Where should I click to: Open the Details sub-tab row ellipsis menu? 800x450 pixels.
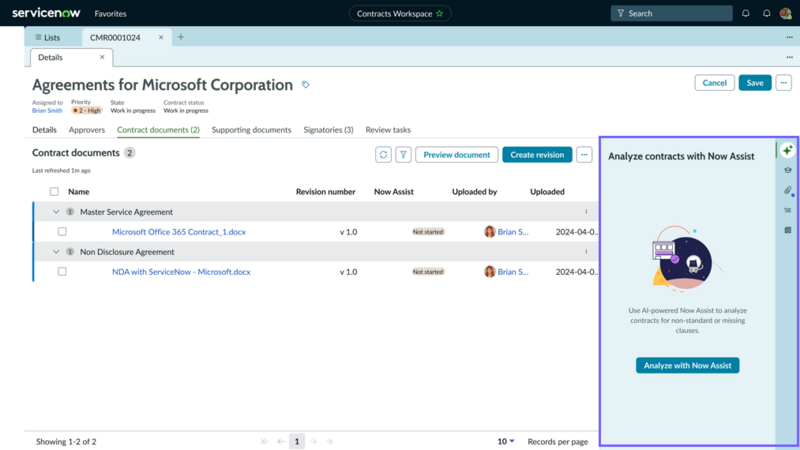tap(789, 57)
